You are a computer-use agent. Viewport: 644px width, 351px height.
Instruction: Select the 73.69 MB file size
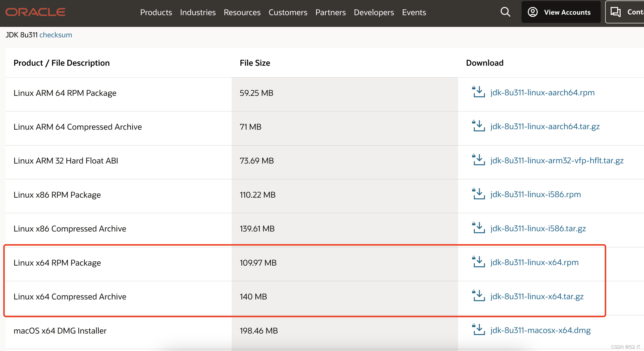pos(257,161)
